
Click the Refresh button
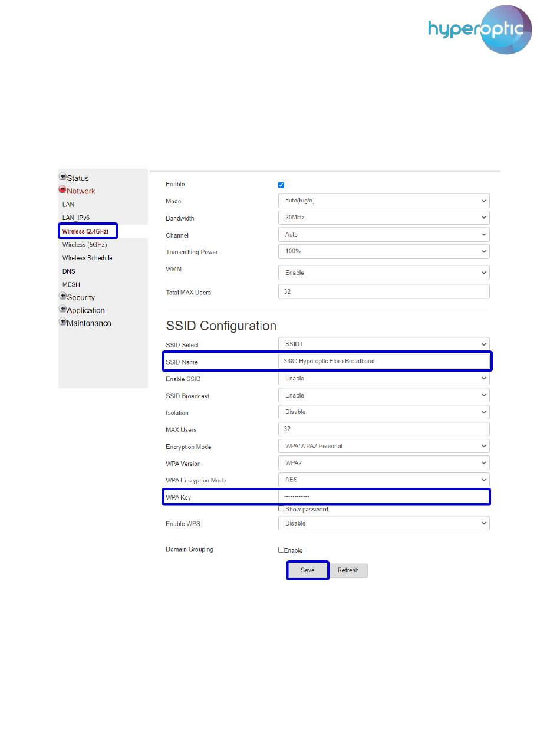pos(348,570)
